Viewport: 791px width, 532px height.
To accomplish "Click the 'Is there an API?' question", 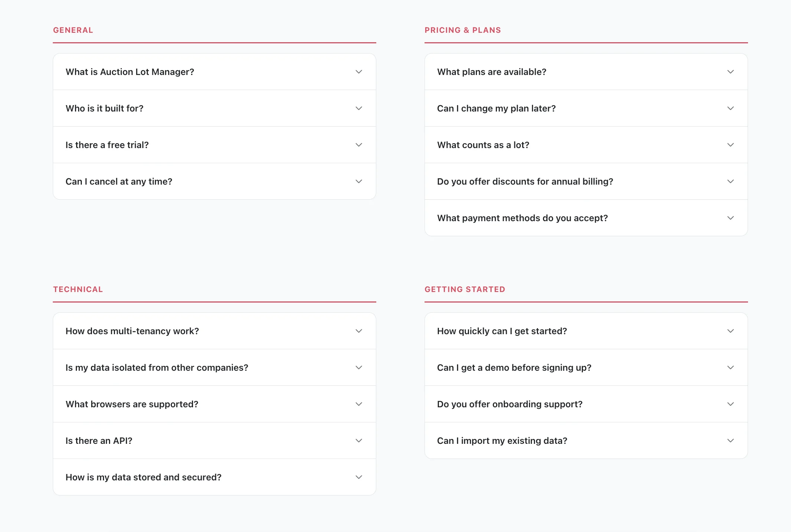I will point(99,441).
